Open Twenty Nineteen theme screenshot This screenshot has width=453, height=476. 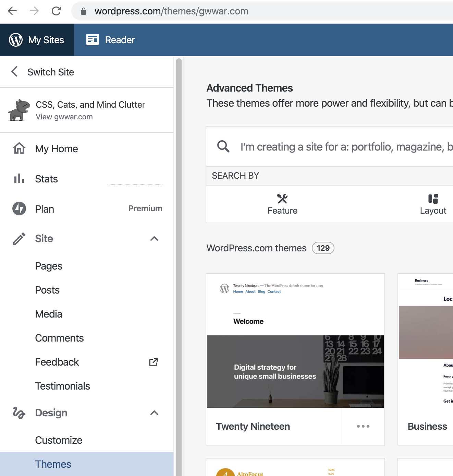point(295,341)
